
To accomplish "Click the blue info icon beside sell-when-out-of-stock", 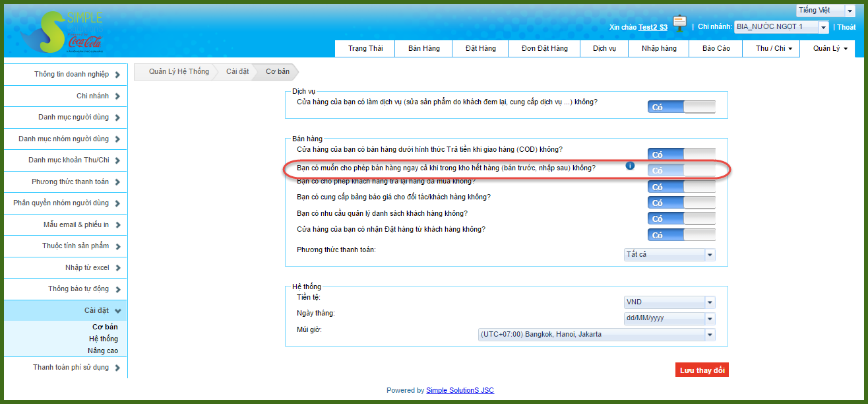I will [630, 166].
